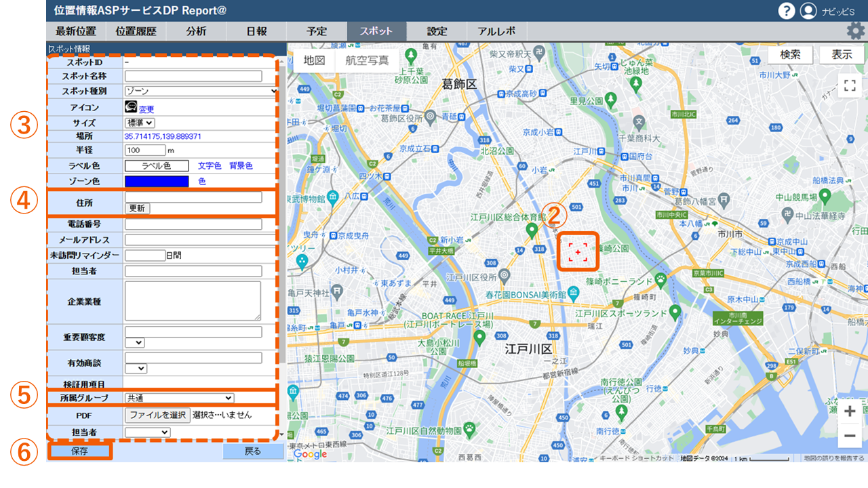Image resolution: width=868 pixels, height=488 pixels.
Task: Open the 重要顧客度 dropdown
Action: [135, 343]
